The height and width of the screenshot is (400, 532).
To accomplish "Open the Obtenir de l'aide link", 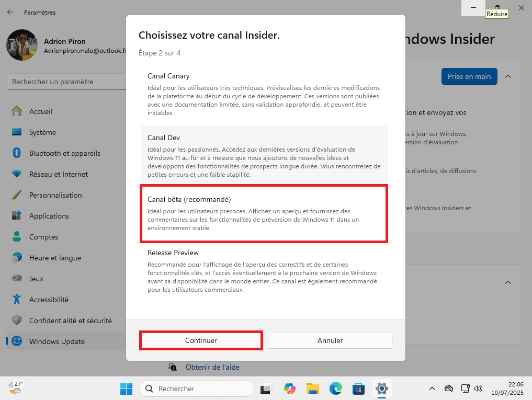I will tap(212, 367).
